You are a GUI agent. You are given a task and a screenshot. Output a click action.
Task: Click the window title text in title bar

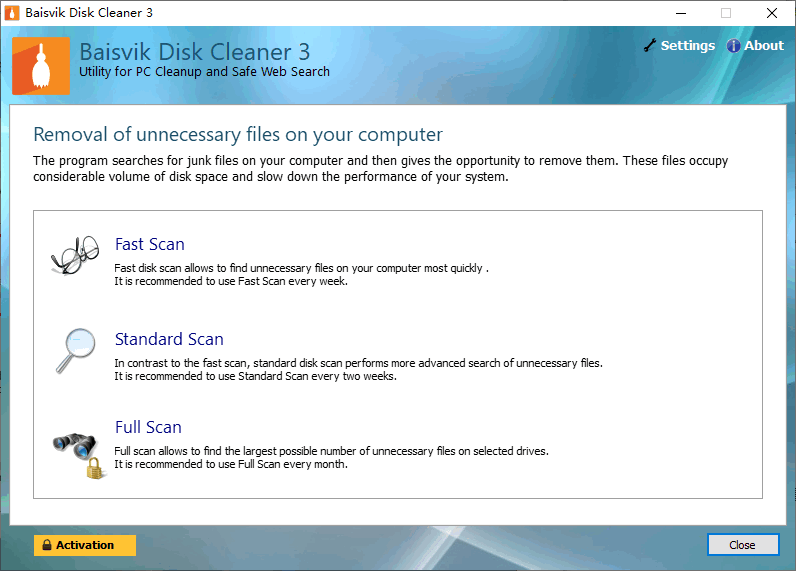coord(89,13)
